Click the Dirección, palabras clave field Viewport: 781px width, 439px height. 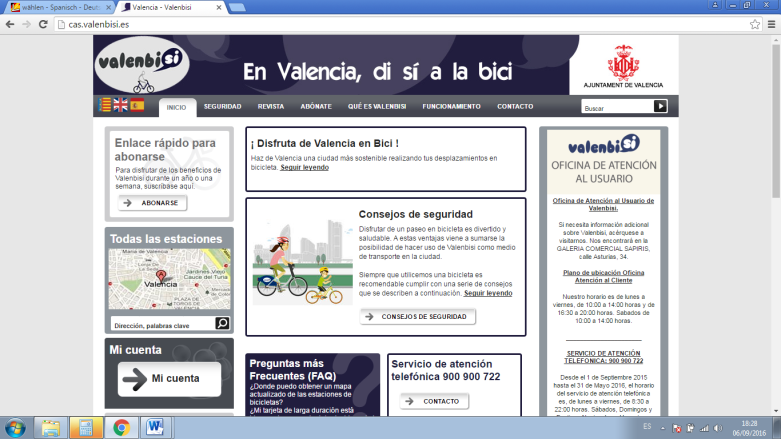pyautogui.click(x=162, y=324)
